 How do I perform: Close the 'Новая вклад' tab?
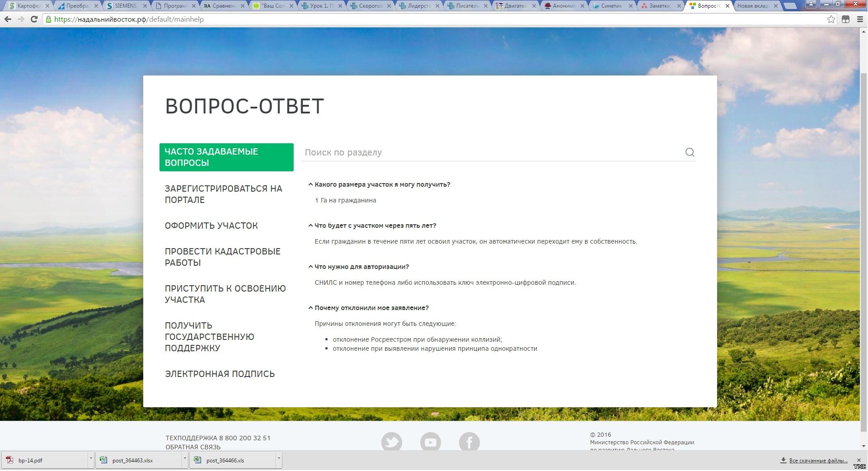coord(776,6)
